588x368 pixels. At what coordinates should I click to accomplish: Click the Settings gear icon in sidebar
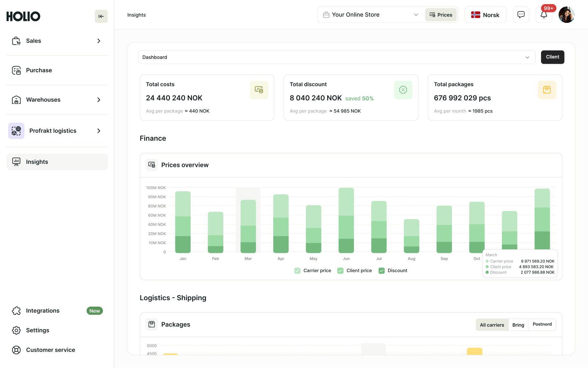(x=16, y=330)
